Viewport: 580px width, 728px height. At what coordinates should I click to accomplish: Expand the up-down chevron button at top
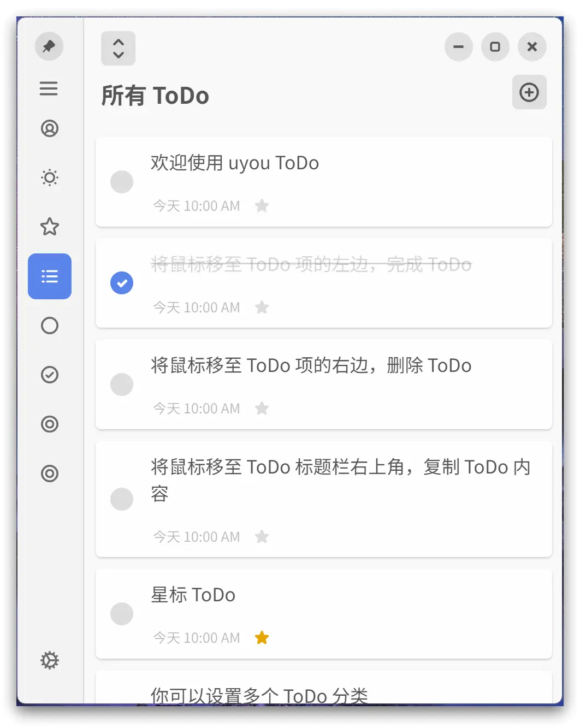(x=119, y=49)
